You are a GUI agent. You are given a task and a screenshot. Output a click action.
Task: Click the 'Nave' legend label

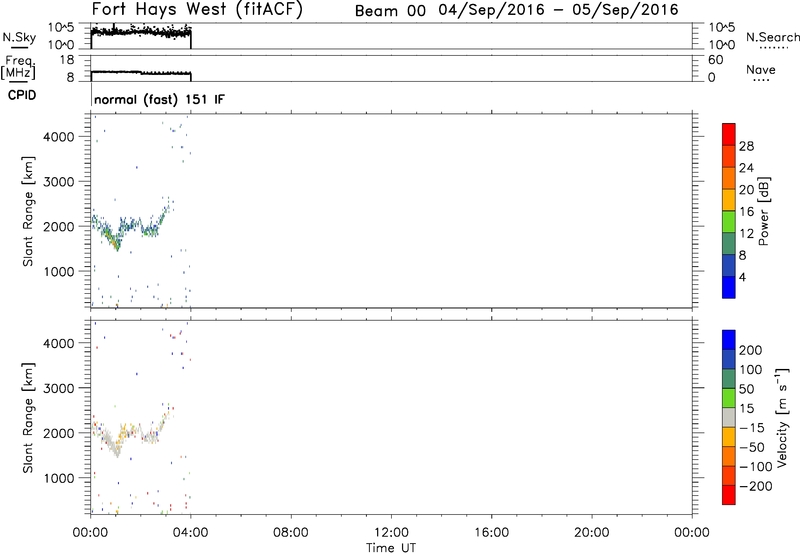tap(761, 70)
